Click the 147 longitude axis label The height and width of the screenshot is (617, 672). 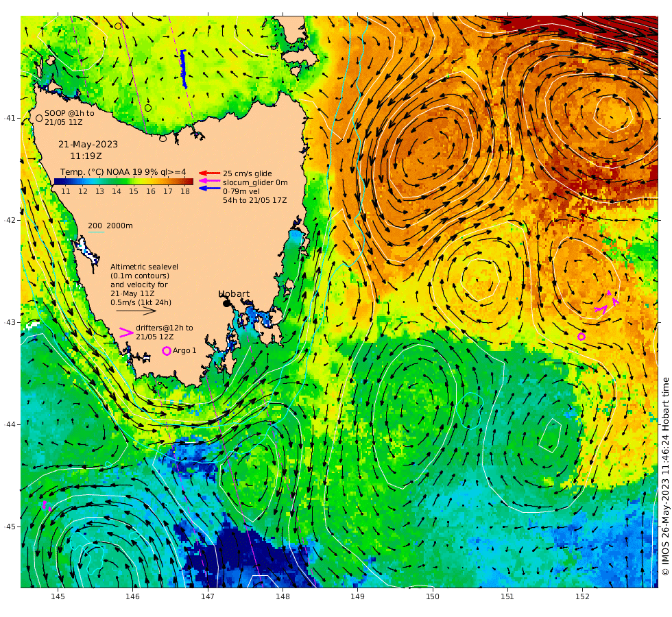(x=208, y=596)
